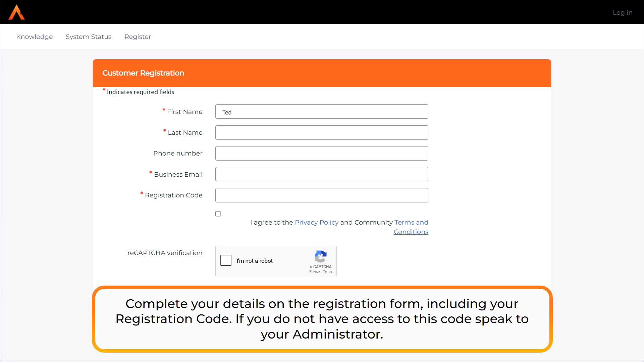Focus the Registration Code input

coord(321,195)
